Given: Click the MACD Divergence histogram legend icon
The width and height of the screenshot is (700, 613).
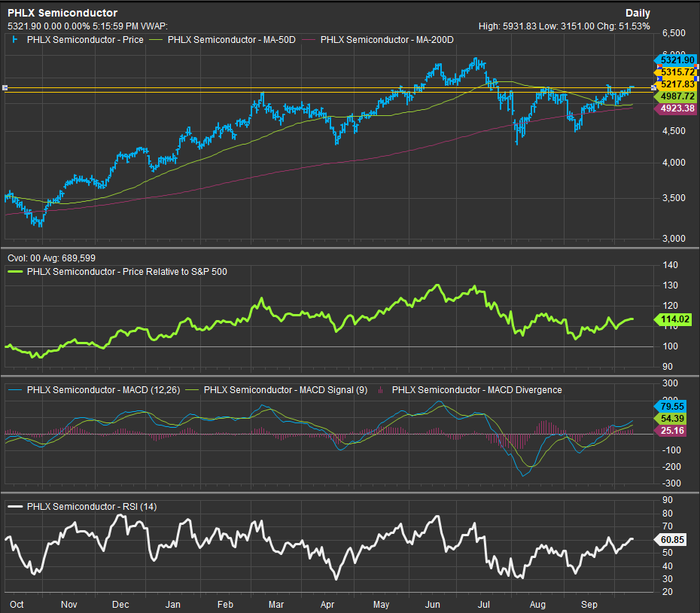Looking at the screenshot, I should point(380,390).
